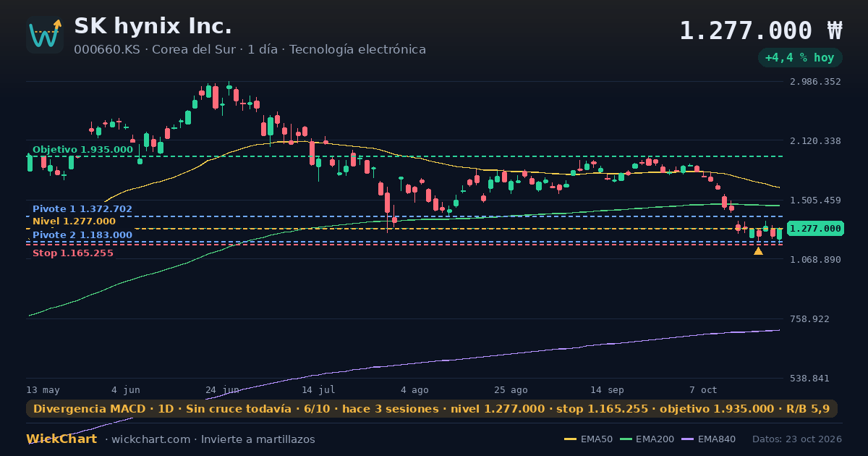Click the EMA50 legend swatch
Image resolution: width=868 pixels, height=456 pixels.
571,439
